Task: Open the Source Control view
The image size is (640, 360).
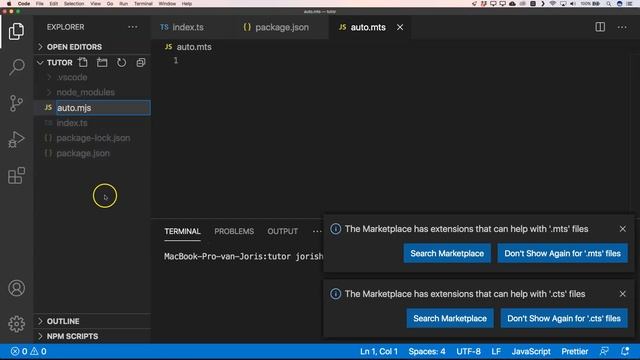Action: (16, 103)
